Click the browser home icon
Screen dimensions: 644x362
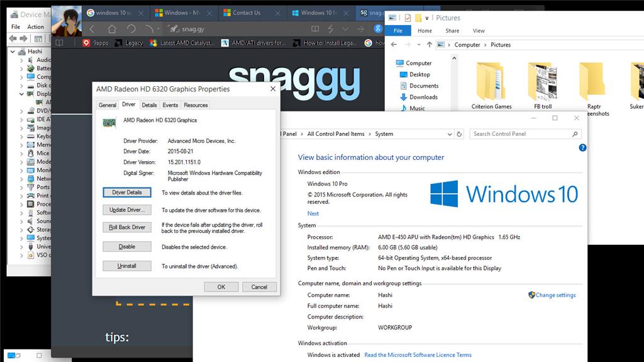pos(112,29)
